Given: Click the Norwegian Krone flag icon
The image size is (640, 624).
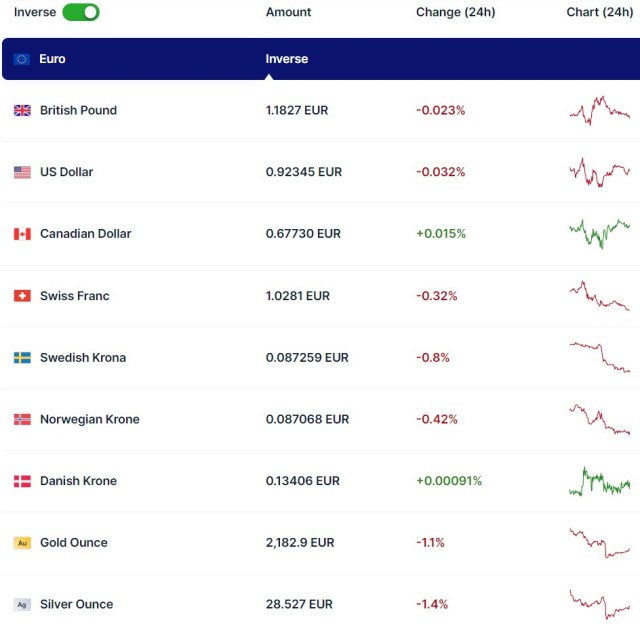Looking at the screenshot, I should [x=22, y=419].
